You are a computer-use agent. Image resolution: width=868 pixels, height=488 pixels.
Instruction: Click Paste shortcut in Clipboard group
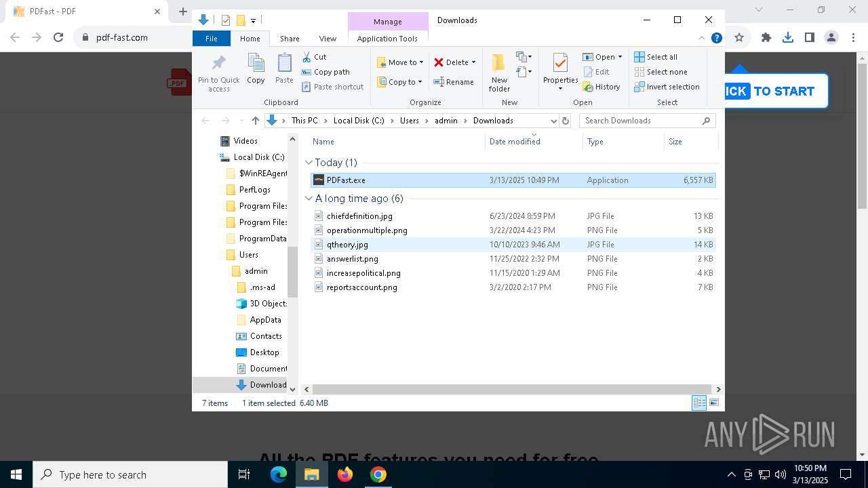[x=332, y=87]
